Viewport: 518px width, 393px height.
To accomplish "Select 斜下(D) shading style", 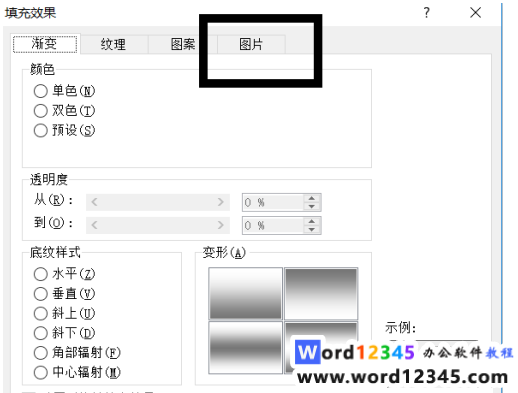I will pos(40,333).
